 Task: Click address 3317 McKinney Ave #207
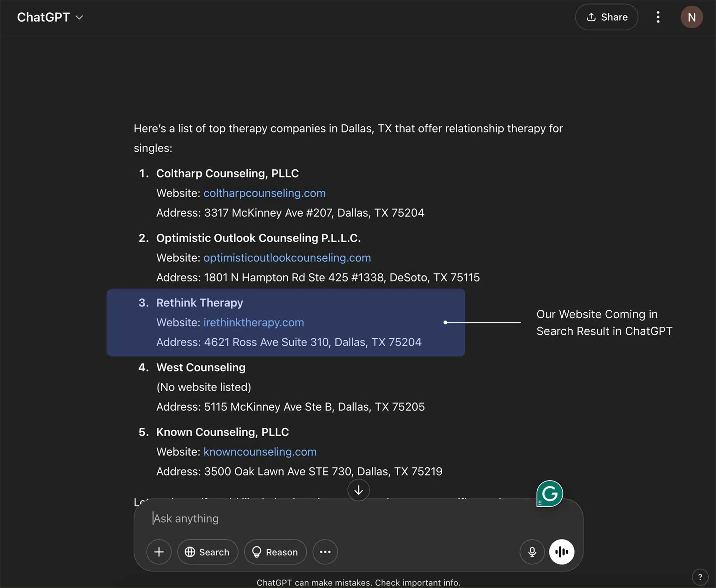click(x=290, y=213)
